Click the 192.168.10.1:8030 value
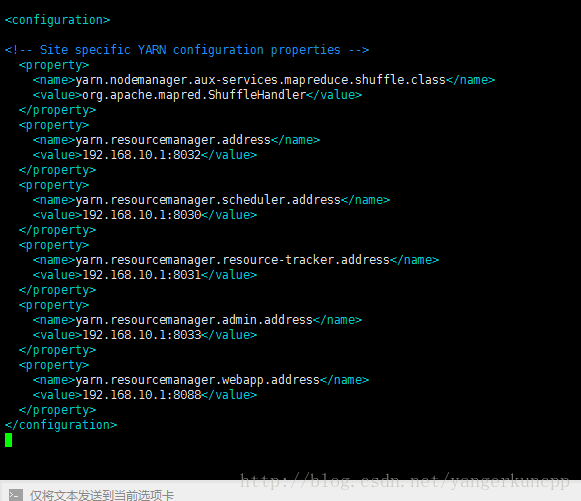Screen dimensions: 581x501 [142, 215]
